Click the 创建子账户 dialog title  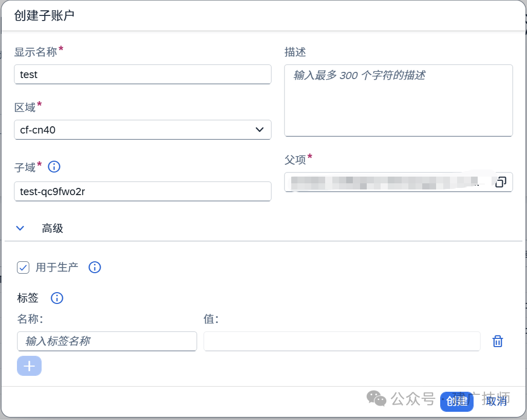[x=44, y=15]
